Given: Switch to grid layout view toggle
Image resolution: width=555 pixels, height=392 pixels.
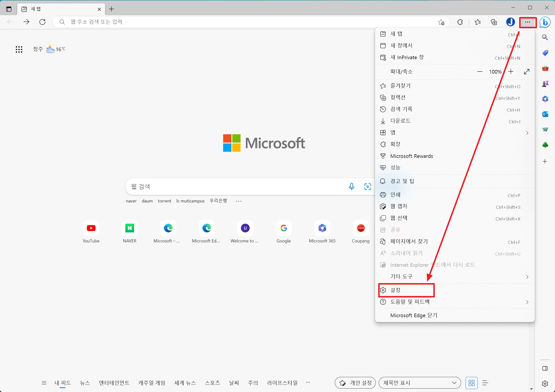Looking at the screenshot, I should [472, 383].
